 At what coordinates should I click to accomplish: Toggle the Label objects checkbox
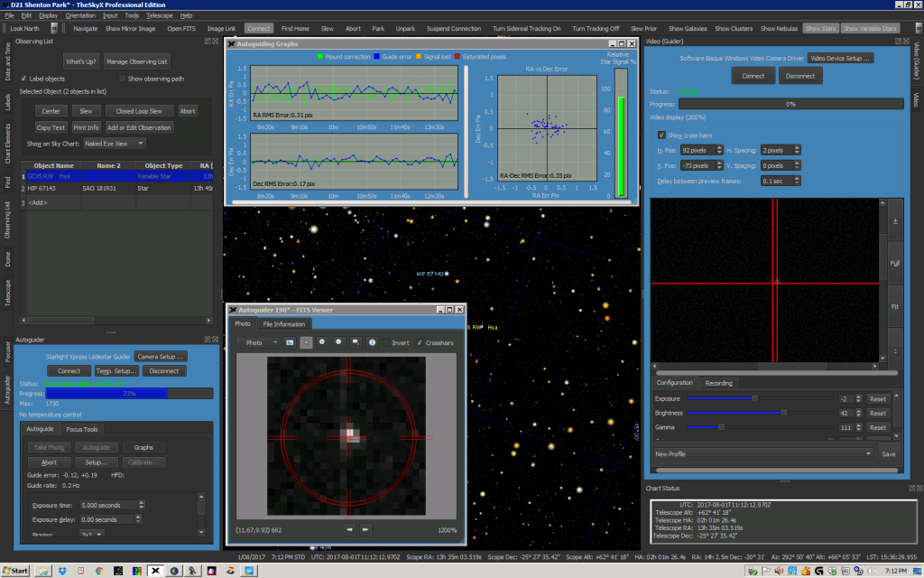[23, 78]
